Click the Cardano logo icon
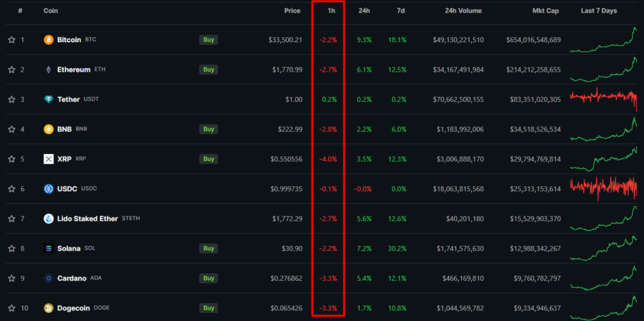The image size is (644, 321). click(x=48, y=278)
